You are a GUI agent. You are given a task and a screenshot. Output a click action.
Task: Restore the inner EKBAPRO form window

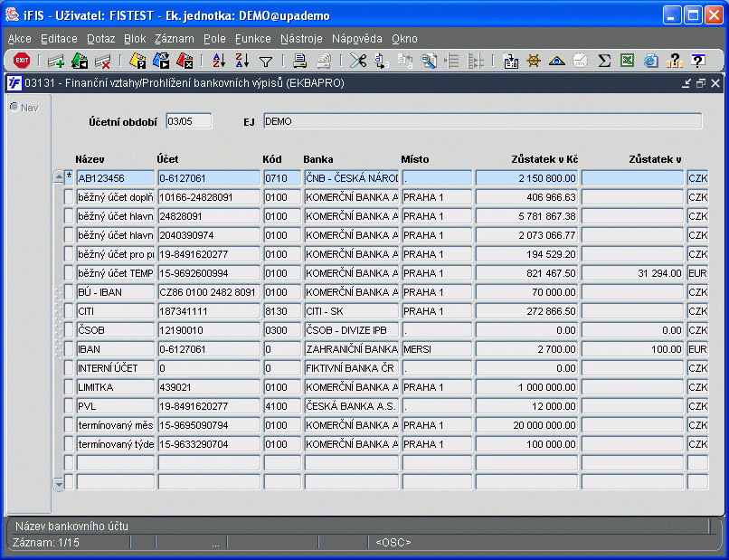[x=701, y=83]
